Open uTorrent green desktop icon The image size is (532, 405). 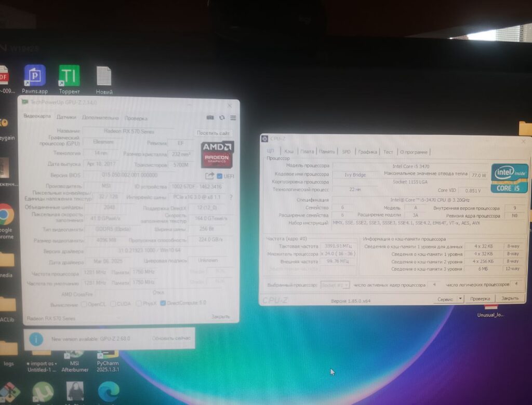(x=43, y=393)
